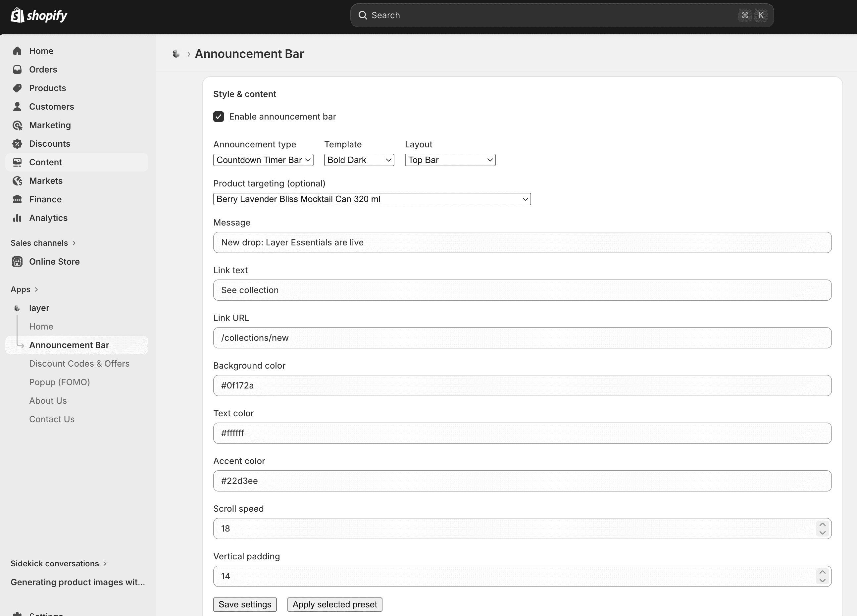857x616 pixels.
Task: Open the Popup (FOMO) page
Action: (x=59, y=382)
